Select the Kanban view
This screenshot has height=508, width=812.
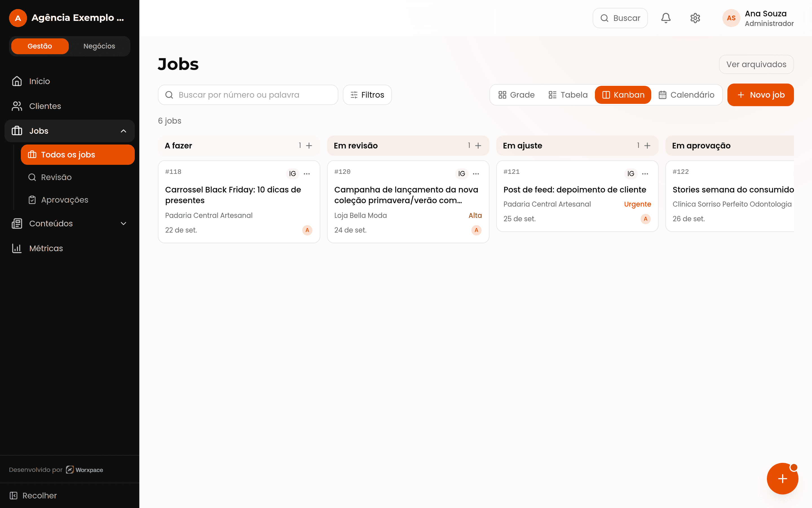[x=623, y=95]
